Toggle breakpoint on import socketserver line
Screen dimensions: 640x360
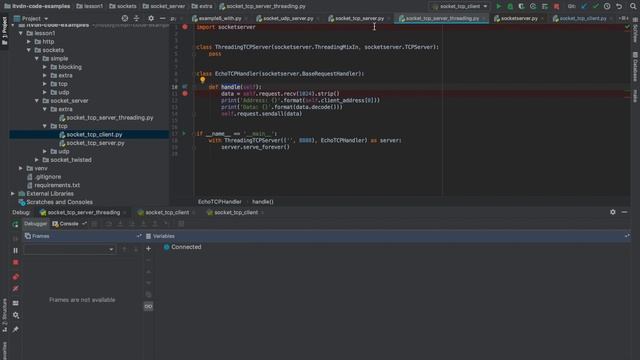point(185,27)
